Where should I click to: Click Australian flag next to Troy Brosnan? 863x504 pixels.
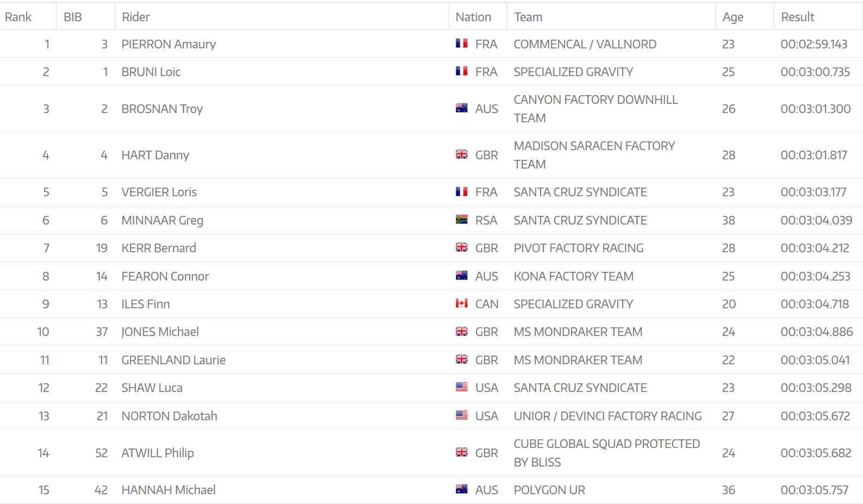pyautogui.click(x=462, y=108)
